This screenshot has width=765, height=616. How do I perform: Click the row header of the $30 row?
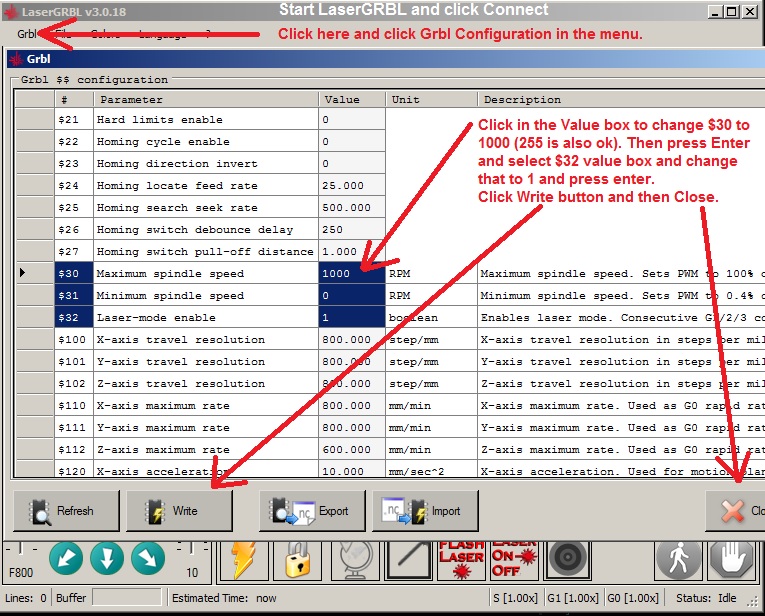(x=34, y=274)
